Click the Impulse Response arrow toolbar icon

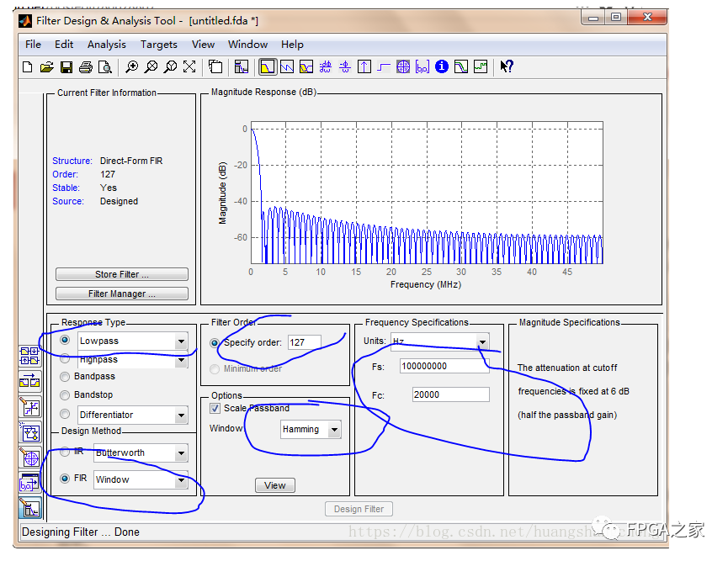coord(364,67)
